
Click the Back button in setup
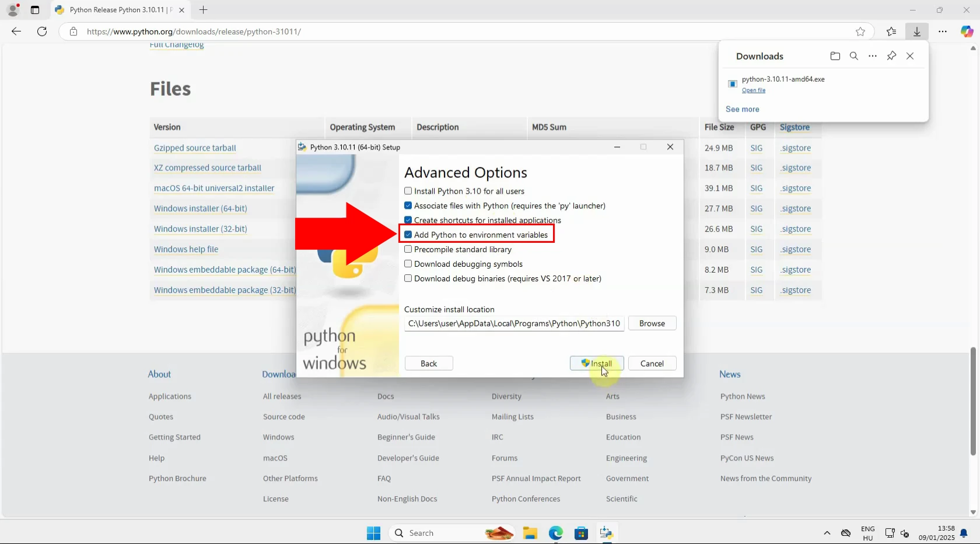(429, 363)
